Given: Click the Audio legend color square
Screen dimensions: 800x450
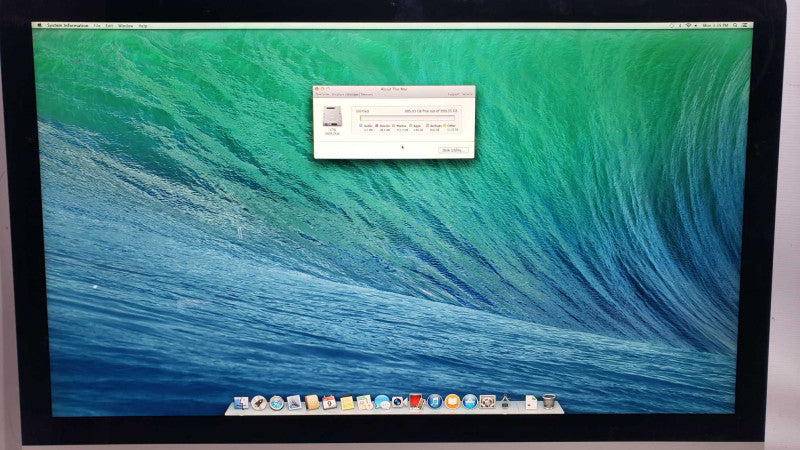Looking at the screenshot, I should tap(361, 126).
